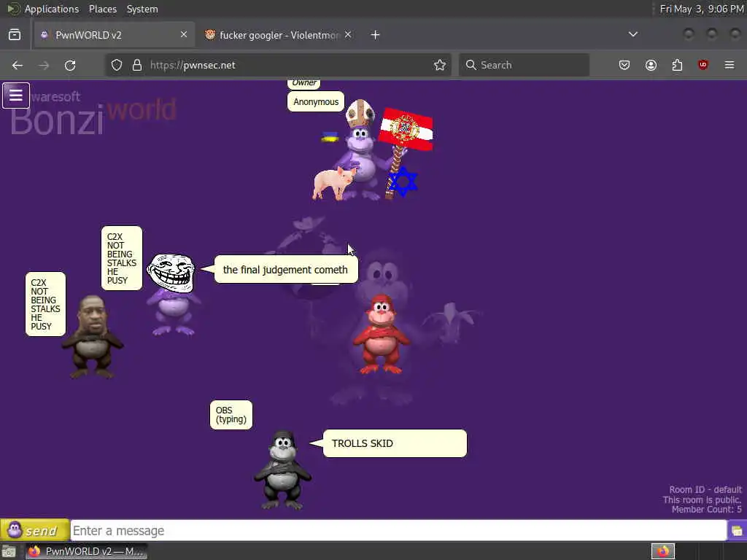This screenshot has height=560, width=747.
Task: Open the Places menu
Action: point(103,9)
